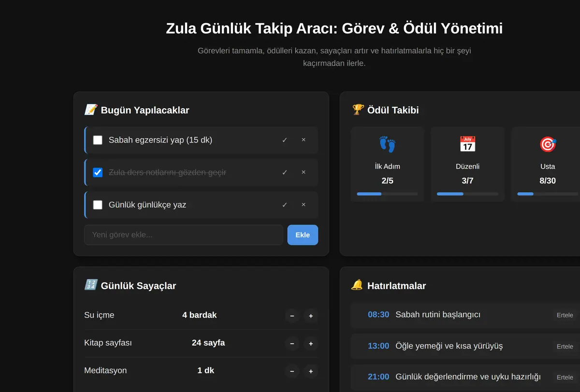Click the 'Meditasyon' counter label
Screen dimensions: 580x392
105,371
